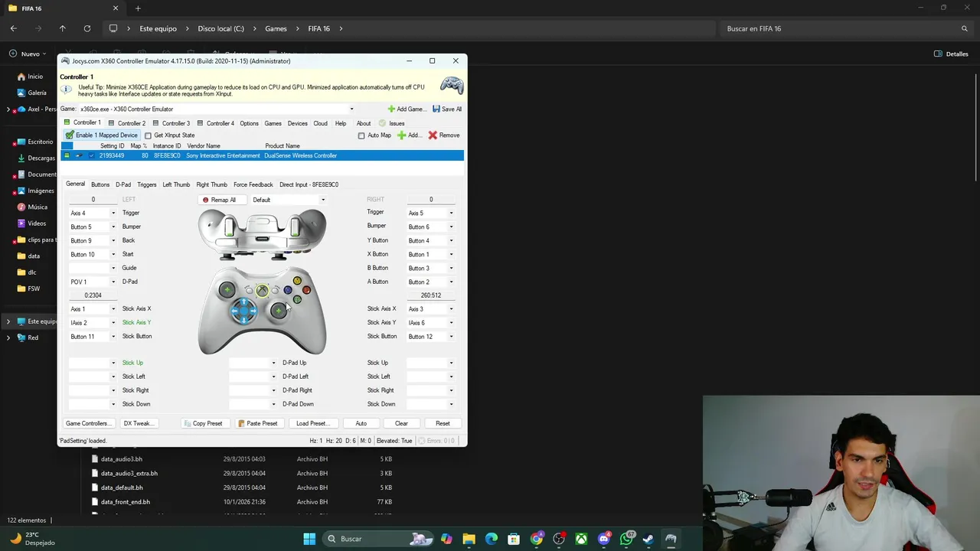
Task: Open the D-Pad POV 1 dropdown
Action: point(113,282)
